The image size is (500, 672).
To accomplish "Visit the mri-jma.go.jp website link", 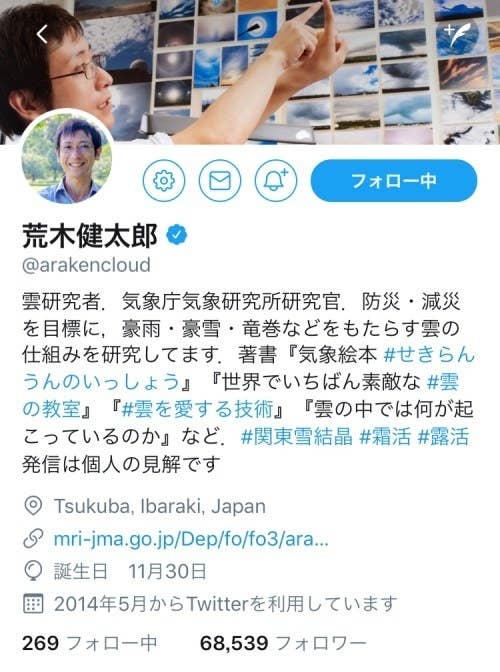I will pyautogui.click(x=191, y=539).
